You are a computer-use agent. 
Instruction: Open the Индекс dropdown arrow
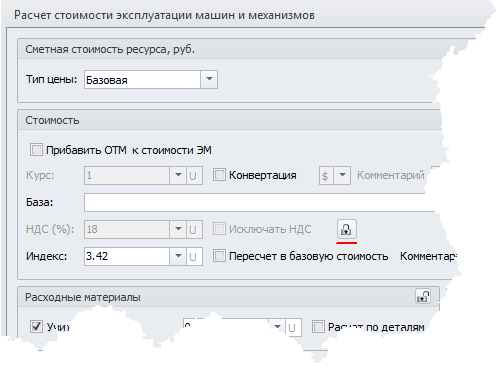tap(178, 256)
